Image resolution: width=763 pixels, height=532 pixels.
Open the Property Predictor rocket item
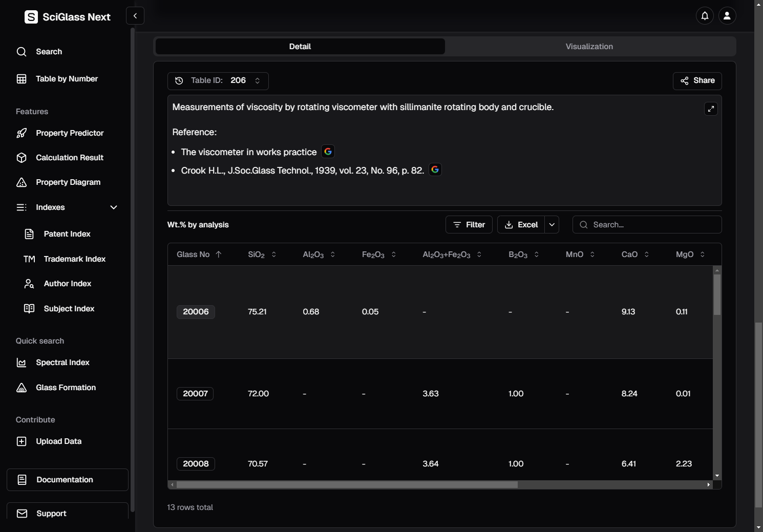70,133
